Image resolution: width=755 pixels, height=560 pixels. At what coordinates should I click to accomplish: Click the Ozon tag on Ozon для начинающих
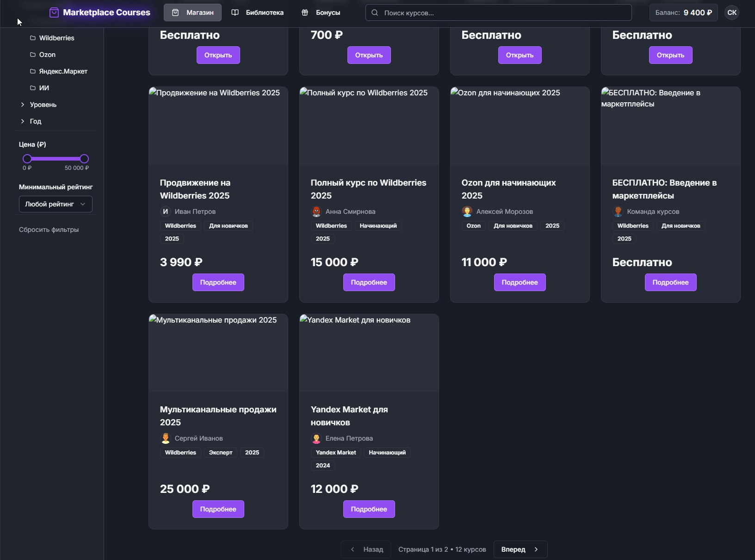474,226
